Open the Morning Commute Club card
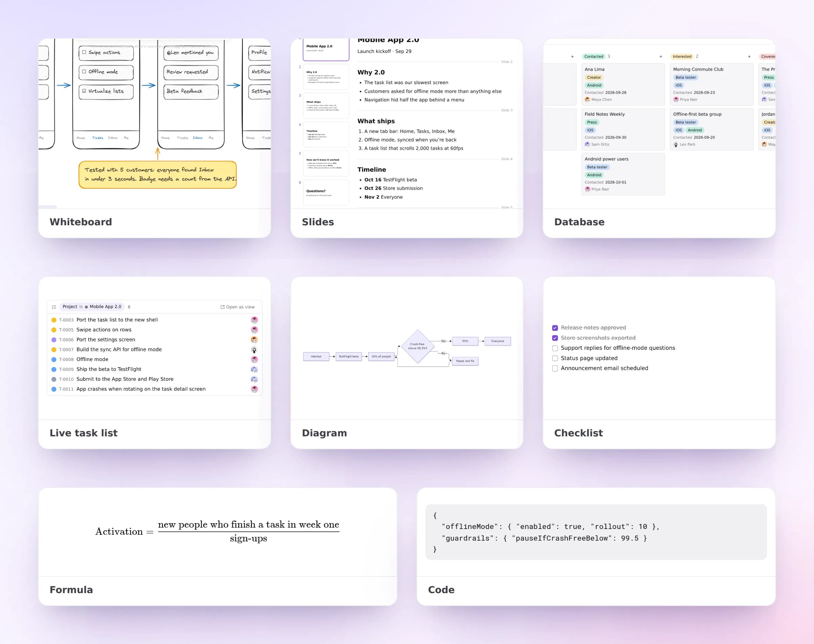This screenshot has width=814, height=644. tap(712, 84)
